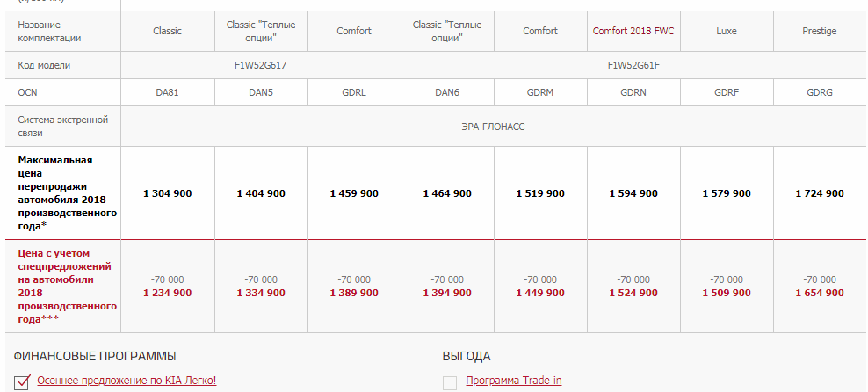Click the 1 304 900 maximum price

(167, 193)
